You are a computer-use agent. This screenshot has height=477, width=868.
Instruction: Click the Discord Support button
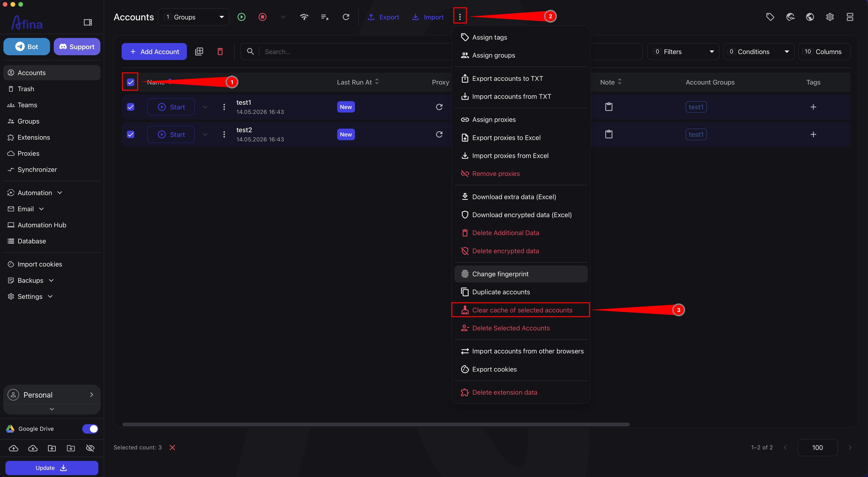77,47
